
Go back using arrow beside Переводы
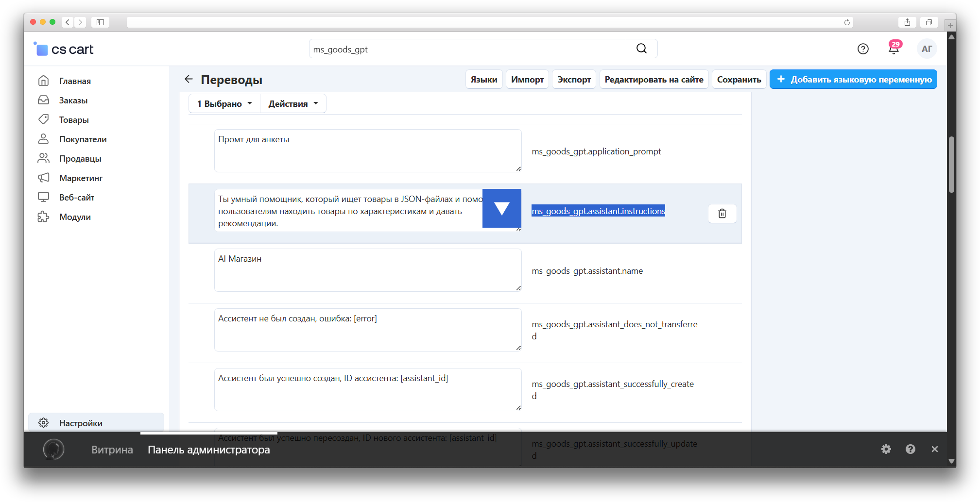point(189,79)
